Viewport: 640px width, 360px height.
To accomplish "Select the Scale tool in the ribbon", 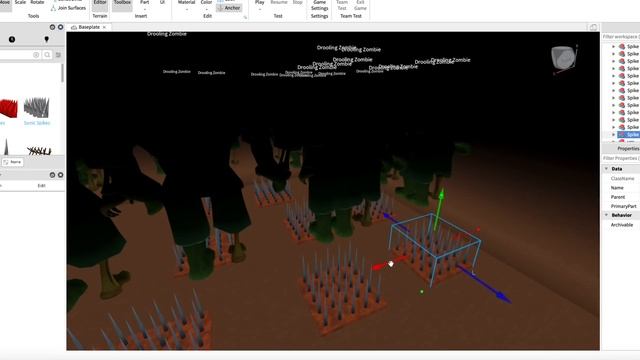I will [20, 2].
